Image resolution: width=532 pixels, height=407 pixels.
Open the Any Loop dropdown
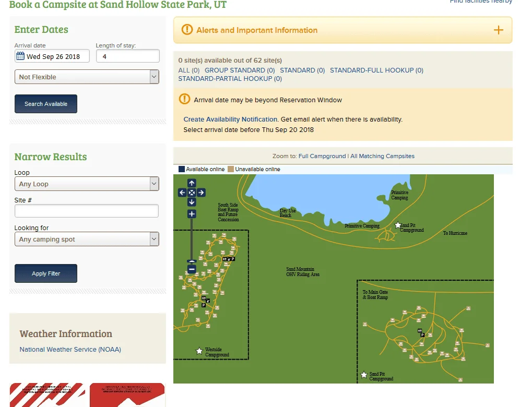coord(87,184)
